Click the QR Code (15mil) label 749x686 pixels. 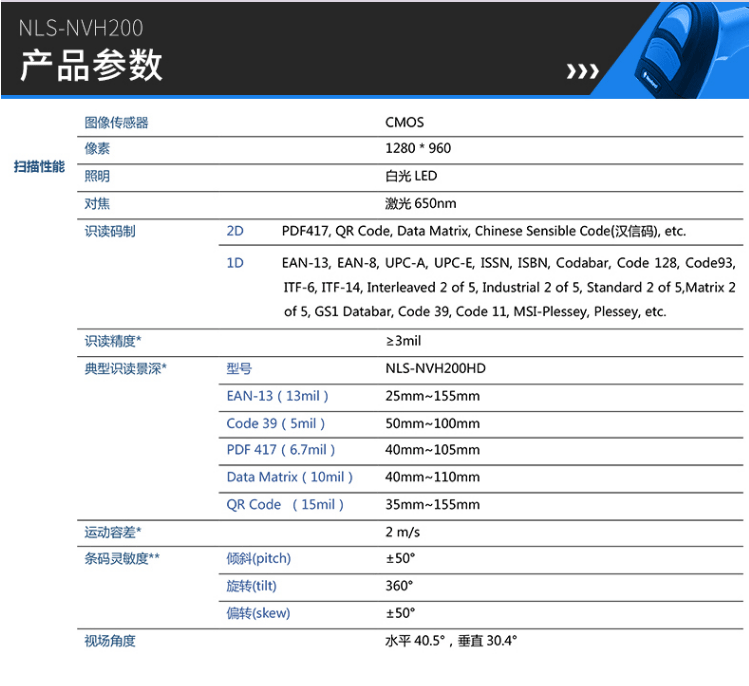[285, 504]
